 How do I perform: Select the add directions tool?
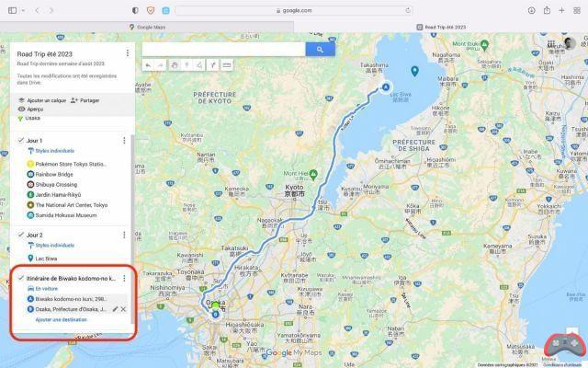(212, 65)
